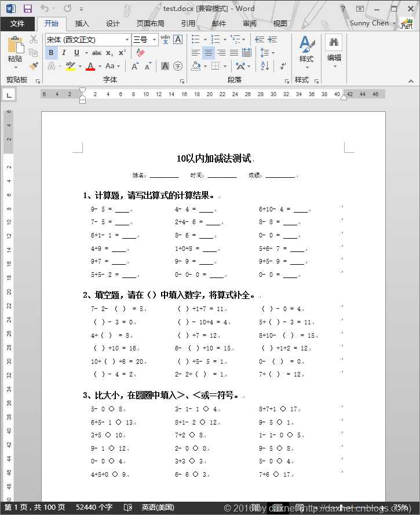Viewport: 420px width, 515px height.
Task: Apply paragraph shading fill bucket
Action: [196, 67]
